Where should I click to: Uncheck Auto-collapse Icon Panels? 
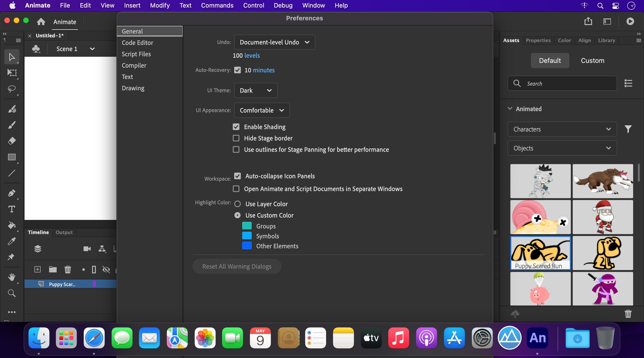[x=237, y=176]
